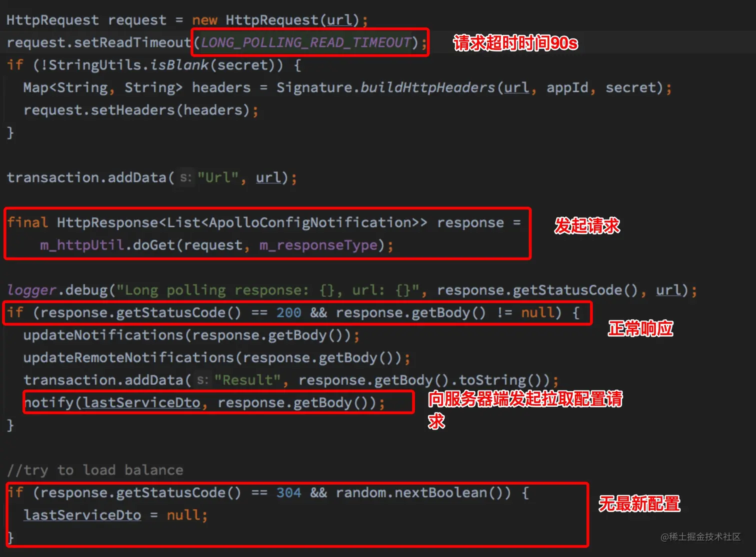This screenshot has width=756, height=557.
Task: Click the 304 status code literal
Action: (288, 492)
